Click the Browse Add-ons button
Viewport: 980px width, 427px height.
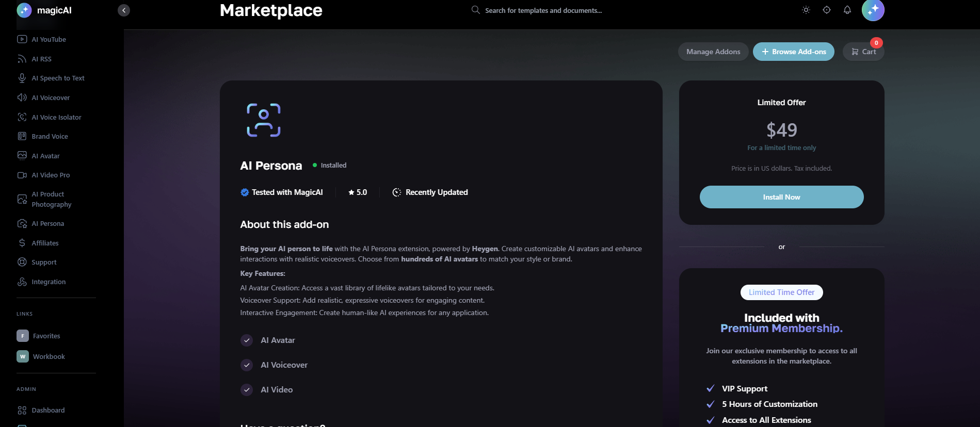point(793,52)
